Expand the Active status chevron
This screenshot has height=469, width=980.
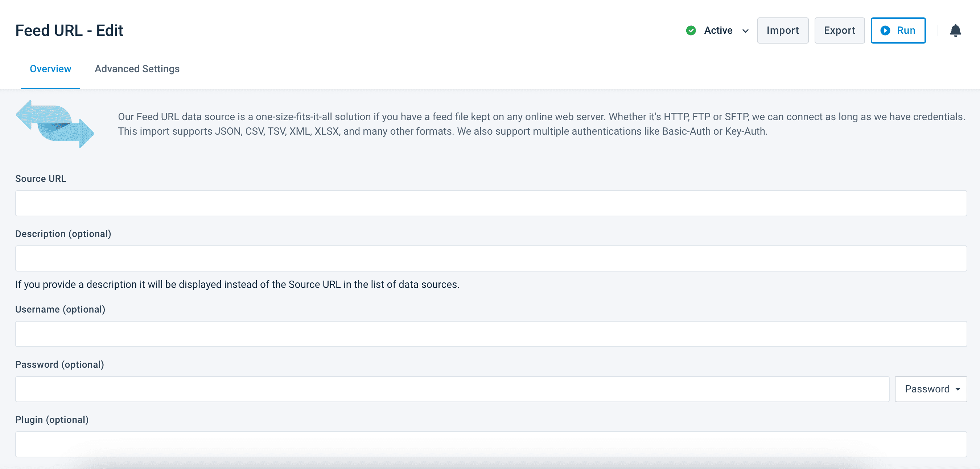(745, 31)
